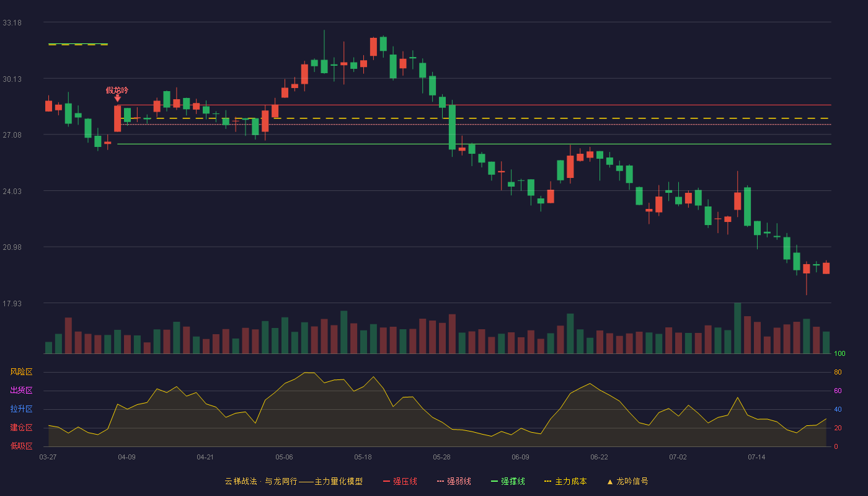Click the 05-18 date axis label
Screen dimensions: 868x496
click(363, 457)
